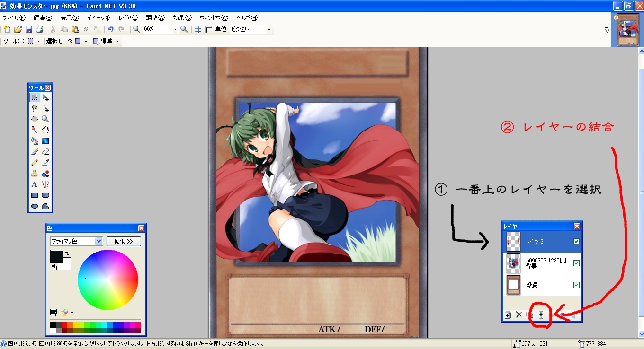Uncheck visibility of bottom 背景 layer
Viewport: 644px width, 349px height.
coord(576,285)
